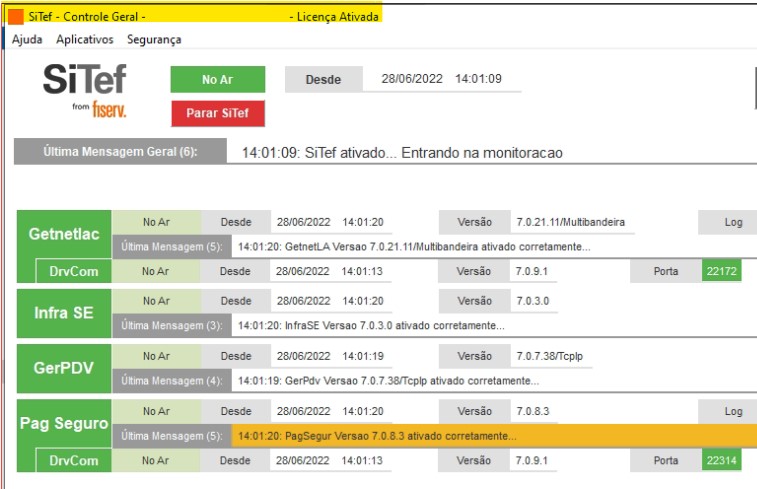Click the SiTef from fiserv logo
The height and width of the screenshot is (489, 757).
tap(84, 91)
